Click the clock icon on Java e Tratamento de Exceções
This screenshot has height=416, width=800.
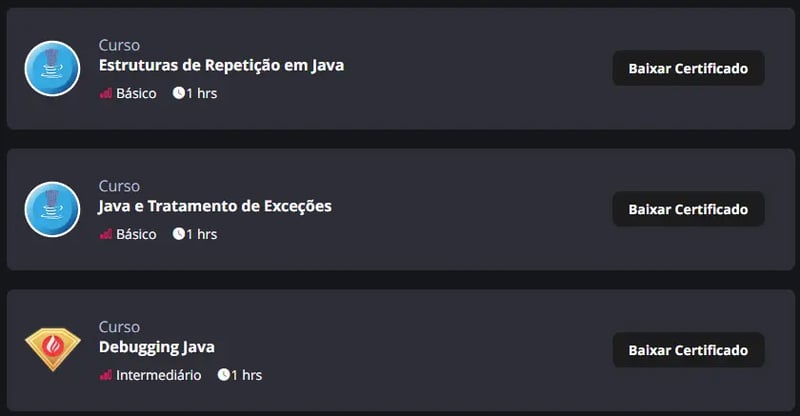pos(179,234)
